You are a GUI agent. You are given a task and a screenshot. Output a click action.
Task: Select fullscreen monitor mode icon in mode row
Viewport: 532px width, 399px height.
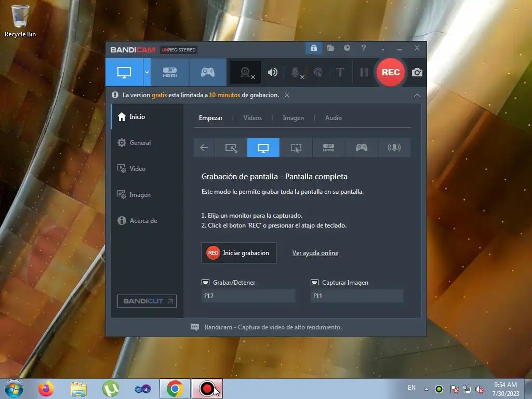click(263, 148)
